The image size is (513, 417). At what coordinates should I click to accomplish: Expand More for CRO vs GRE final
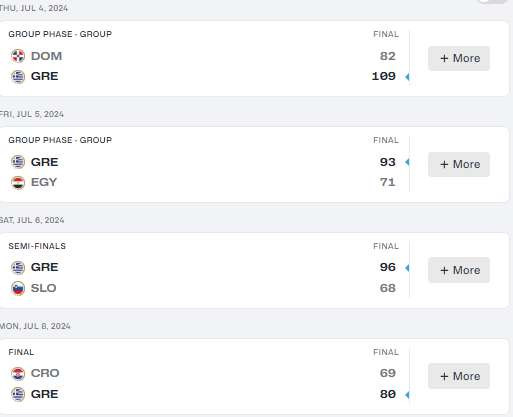click(x=459, y=376)
